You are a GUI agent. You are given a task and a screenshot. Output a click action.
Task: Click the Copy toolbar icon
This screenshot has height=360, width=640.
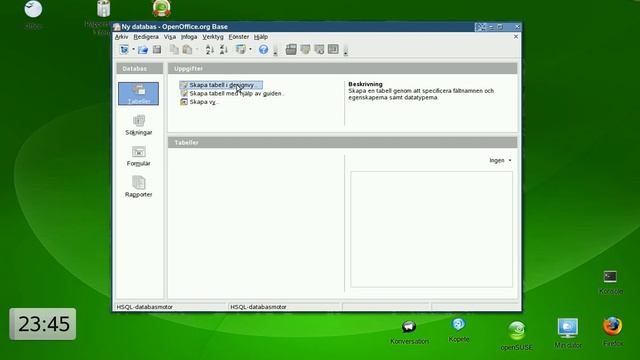coord(174,50)
